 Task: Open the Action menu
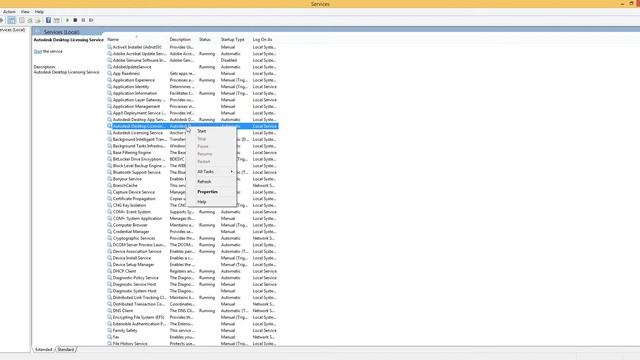coord(9,12)
